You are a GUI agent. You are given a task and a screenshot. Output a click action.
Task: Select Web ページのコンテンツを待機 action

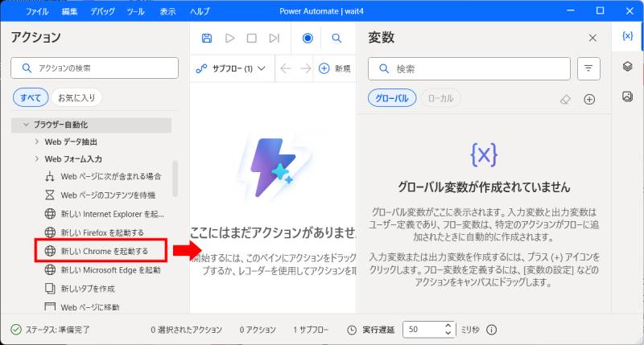(100, 195)
